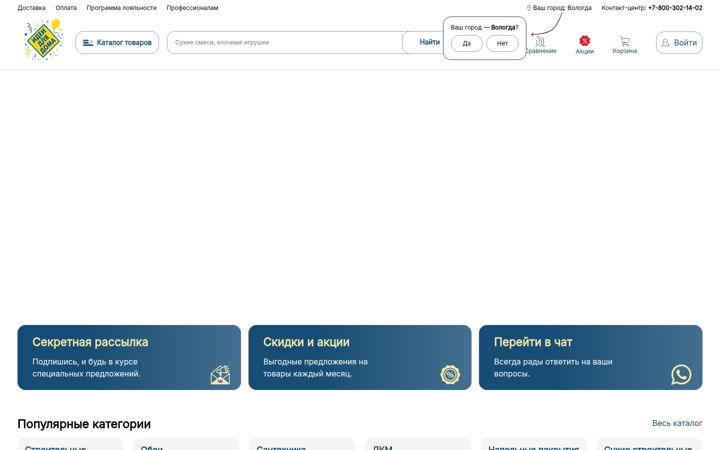This screenshot has width=720, height=450.
Task: Change city via Ваш город: Вологда
Action: click(x=559, y=8)
